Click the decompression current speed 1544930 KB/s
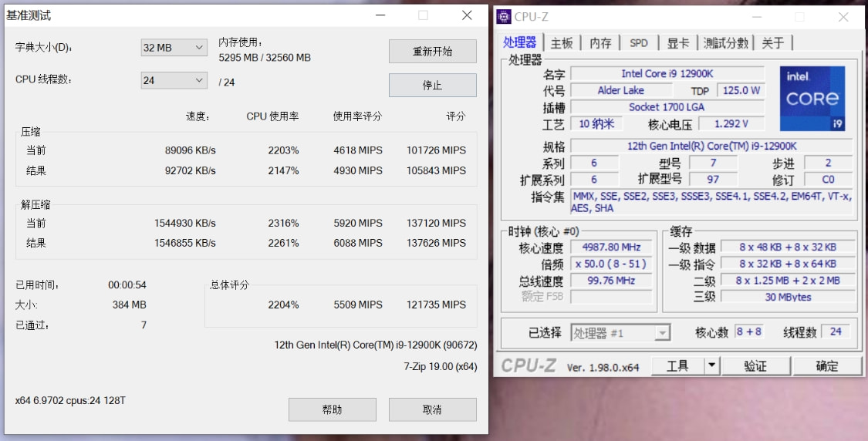The height and width of the screenshot is (441, 868). click(x=185, y=224)
